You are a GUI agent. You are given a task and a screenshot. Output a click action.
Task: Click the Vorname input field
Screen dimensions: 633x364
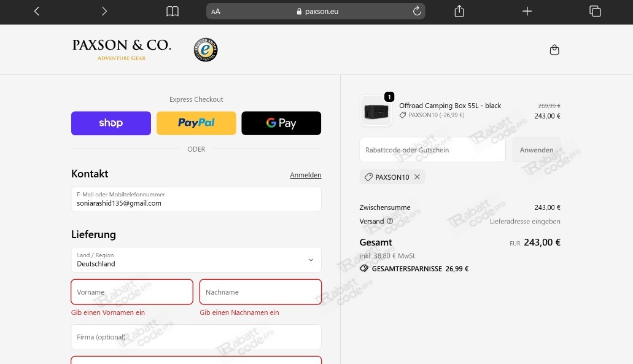coord(132,292)
